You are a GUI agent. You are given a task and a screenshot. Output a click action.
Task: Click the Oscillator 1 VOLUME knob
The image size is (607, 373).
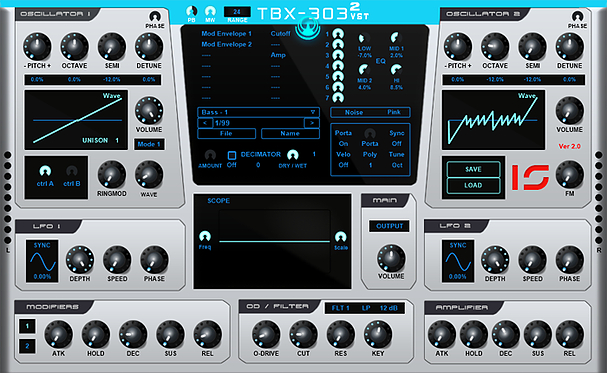(149, 111)
